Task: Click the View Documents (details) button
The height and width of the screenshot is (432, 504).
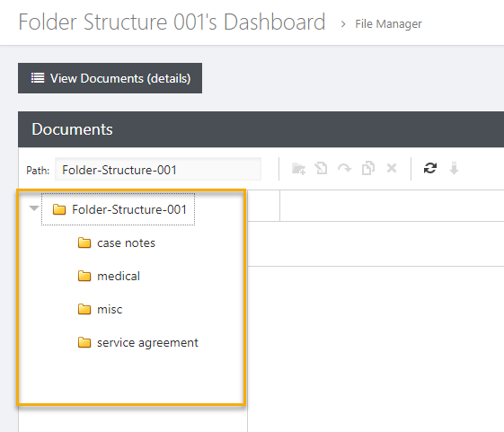Action: click(x=110, y=78)
